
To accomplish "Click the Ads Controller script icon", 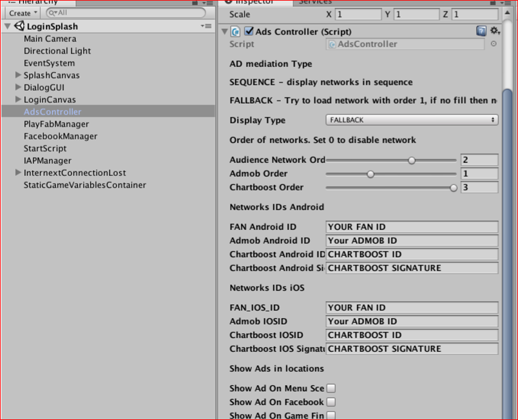I will pos(236,32).
